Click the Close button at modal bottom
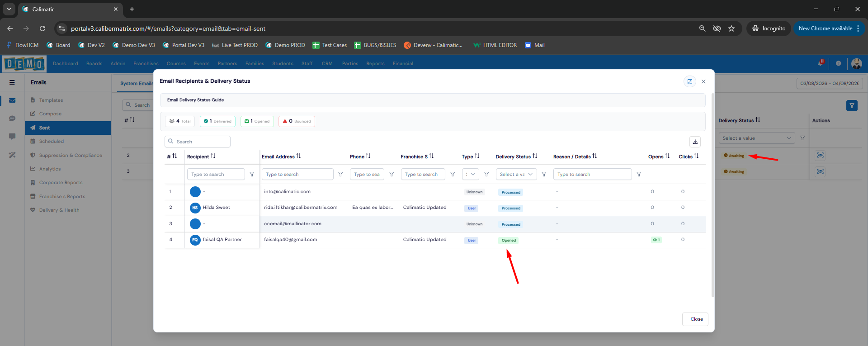 [696, 319]
